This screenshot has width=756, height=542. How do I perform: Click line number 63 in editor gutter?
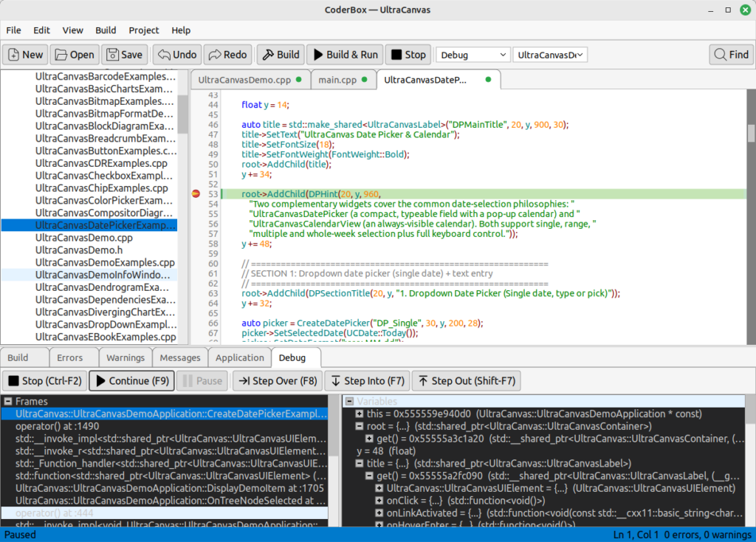213,293
